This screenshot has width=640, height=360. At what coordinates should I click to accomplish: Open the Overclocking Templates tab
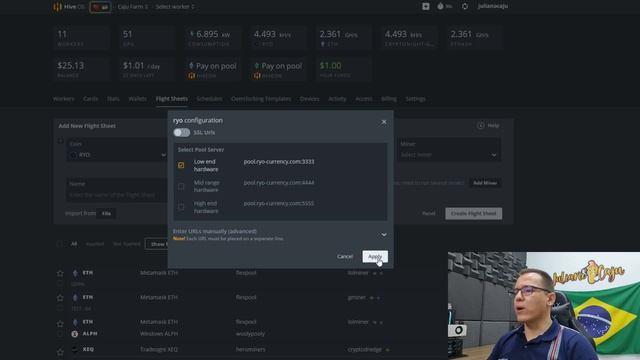[261, 99]
